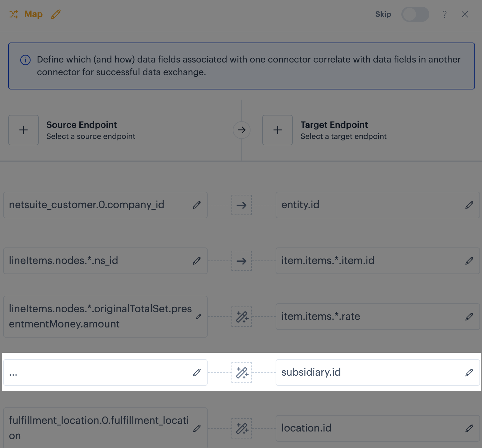Edit item.items.*.rate target pencil

[x=469, y=317]
